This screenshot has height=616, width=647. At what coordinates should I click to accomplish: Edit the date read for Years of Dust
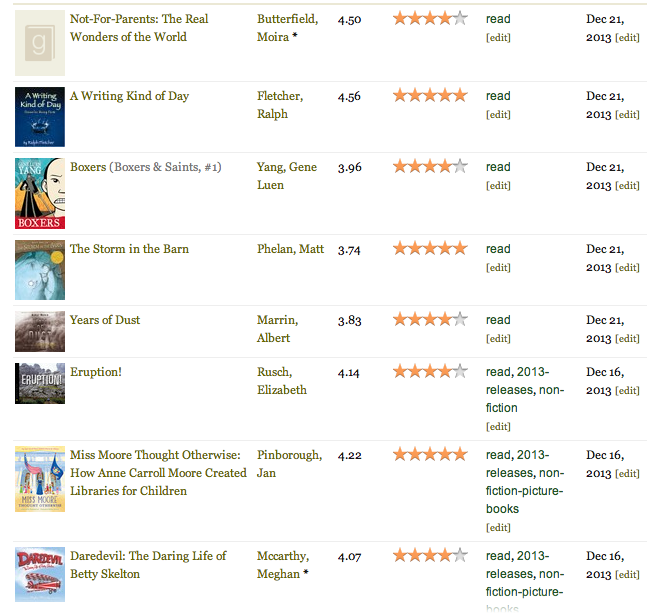[x=627, y=338]
